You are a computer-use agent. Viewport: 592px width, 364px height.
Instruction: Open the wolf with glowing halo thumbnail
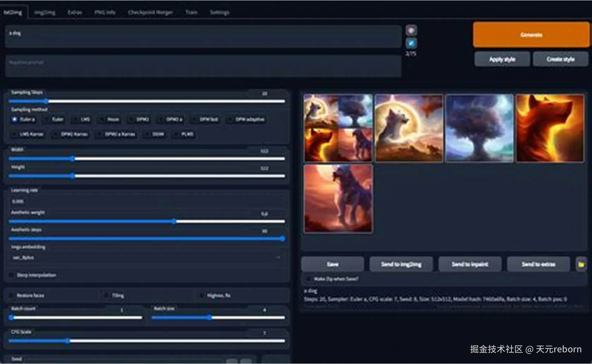pyautogui.click(x=409, y=128)
